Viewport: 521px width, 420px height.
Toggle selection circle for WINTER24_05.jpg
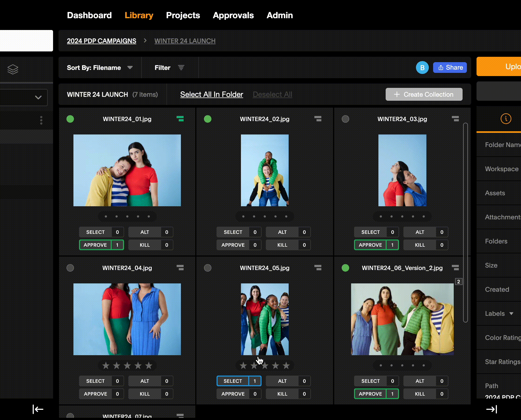[x=208, y=268]
